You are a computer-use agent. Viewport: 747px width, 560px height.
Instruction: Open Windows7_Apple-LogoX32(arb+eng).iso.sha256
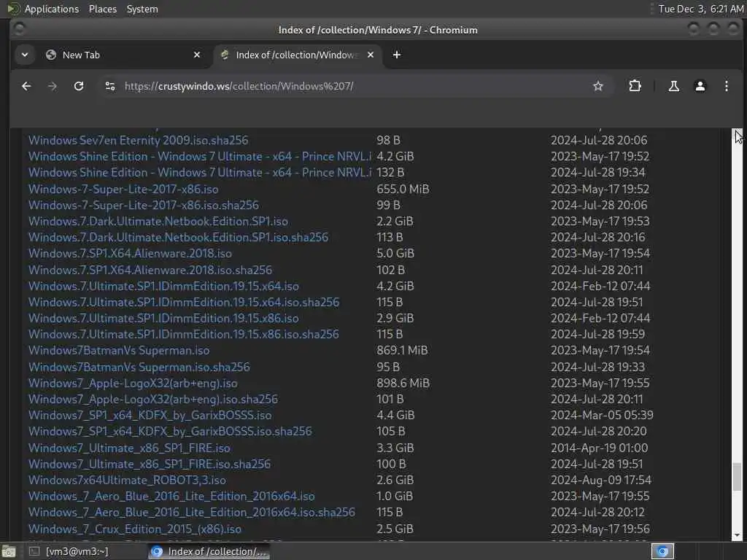(153, 399)
